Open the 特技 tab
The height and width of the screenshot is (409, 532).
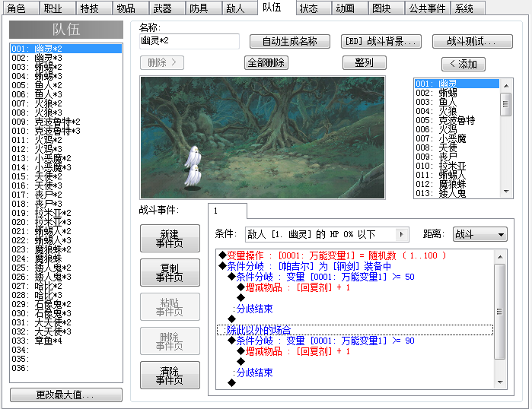click(94, 8)
